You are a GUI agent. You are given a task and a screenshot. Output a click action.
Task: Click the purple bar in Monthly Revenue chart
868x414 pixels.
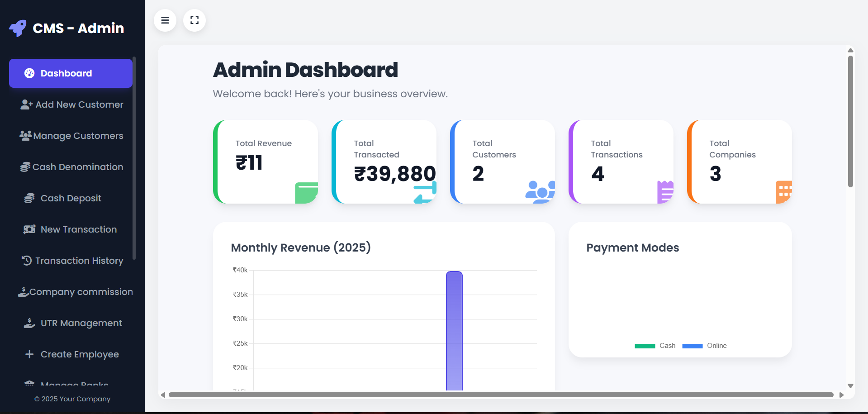pyautogui.click(x=454, y=330)
